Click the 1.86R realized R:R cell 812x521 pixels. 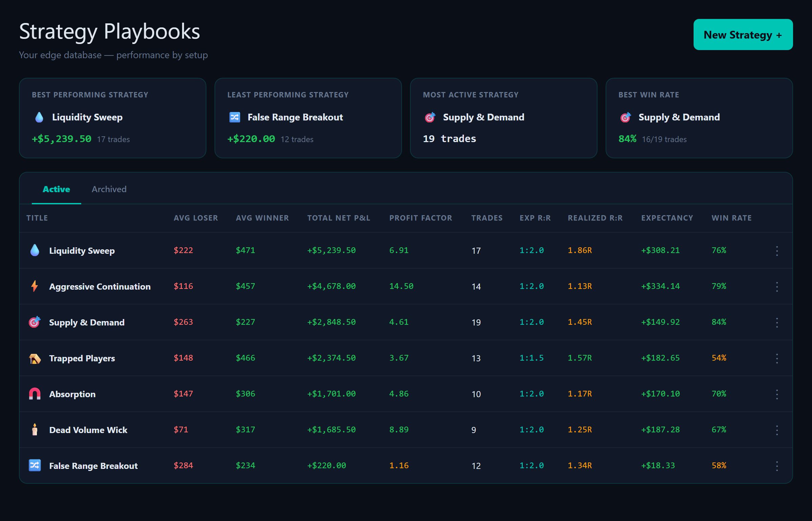tap(580, 250)
